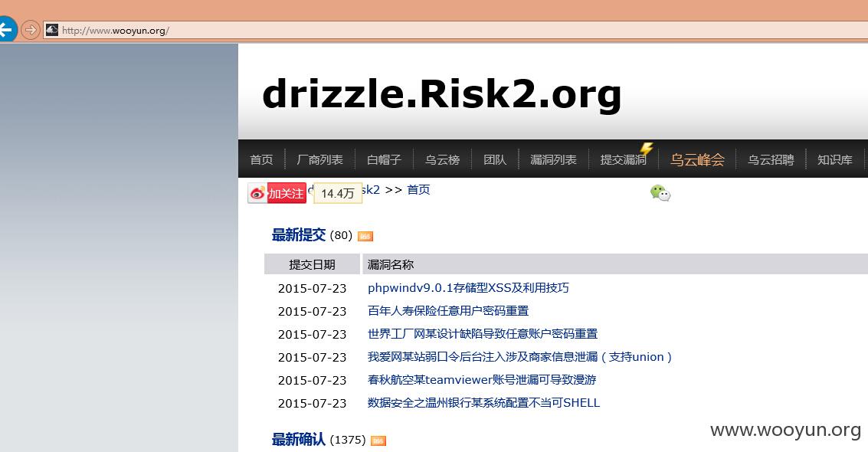
Task: Open the 提交漏洞 menu item
Action: [x=624, y=160]
